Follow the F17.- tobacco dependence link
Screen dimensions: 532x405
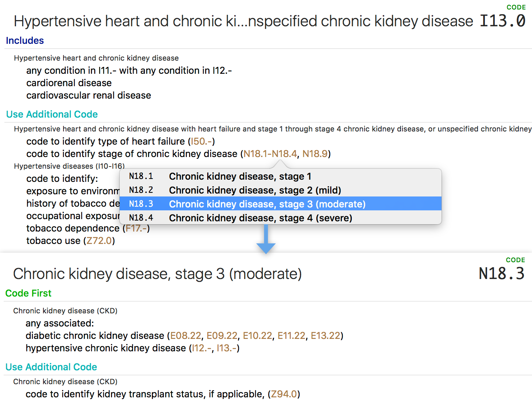tap(136, 228)
